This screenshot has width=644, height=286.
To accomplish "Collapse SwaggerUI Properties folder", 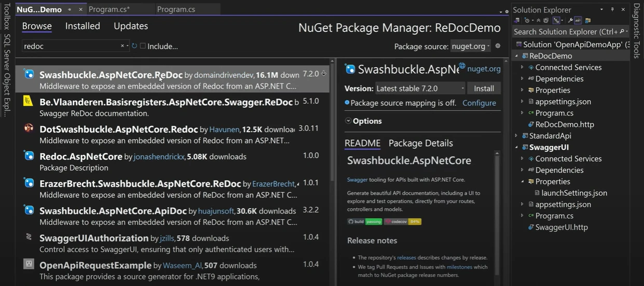I will pyautogui.click(x=523, y=181).
